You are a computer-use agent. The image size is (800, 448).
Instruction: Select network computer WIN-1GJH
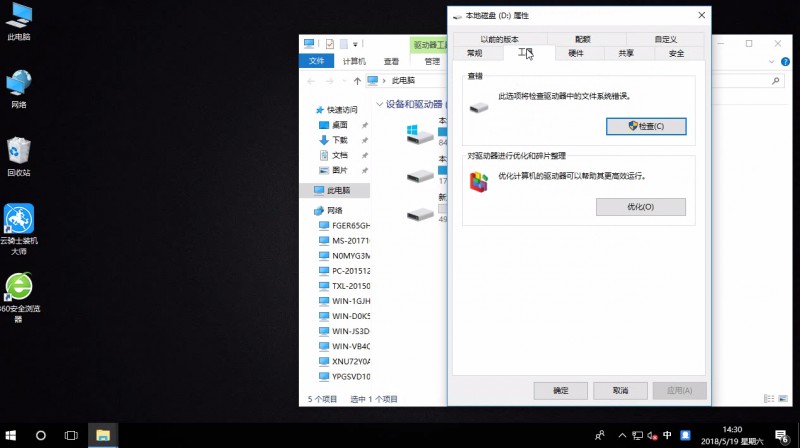point(344,301)
